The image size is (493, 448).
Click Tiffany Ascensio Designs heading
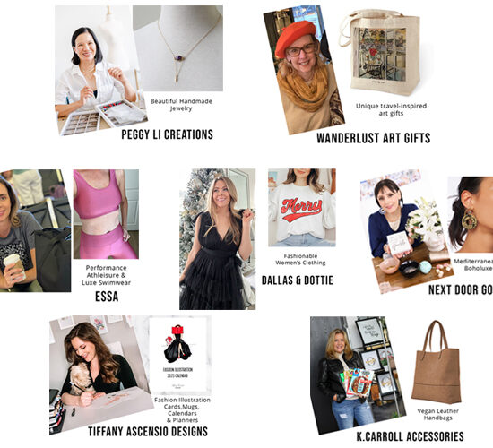click(148, 431)
